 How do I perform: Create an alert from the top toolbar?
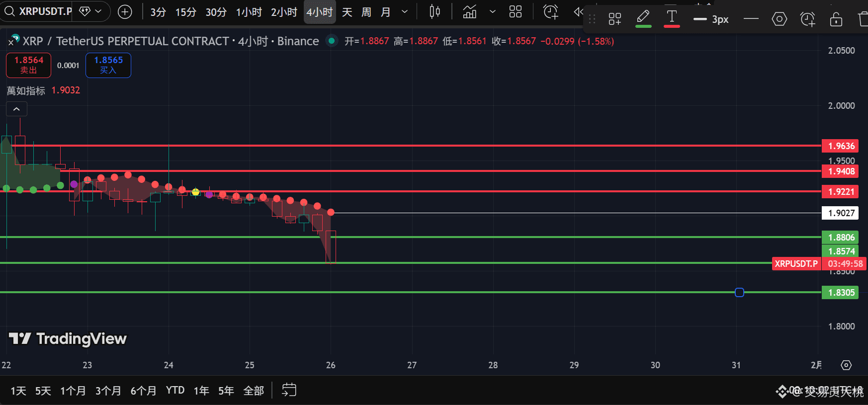[x=550, y=12]
